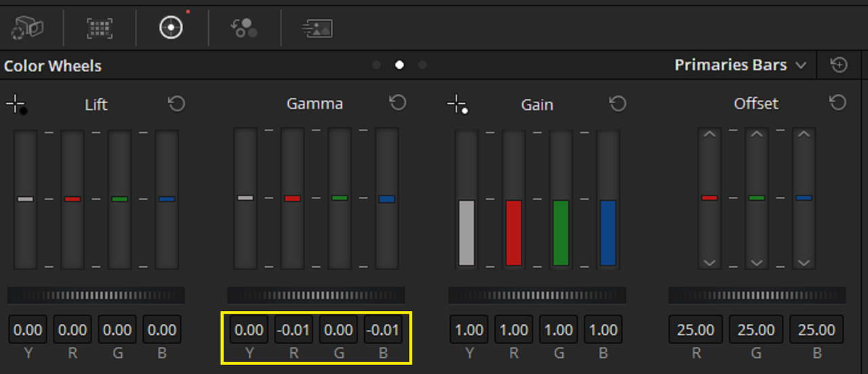
Task: Decrease Offset blue with down arrow
Action: click(804, 263)
